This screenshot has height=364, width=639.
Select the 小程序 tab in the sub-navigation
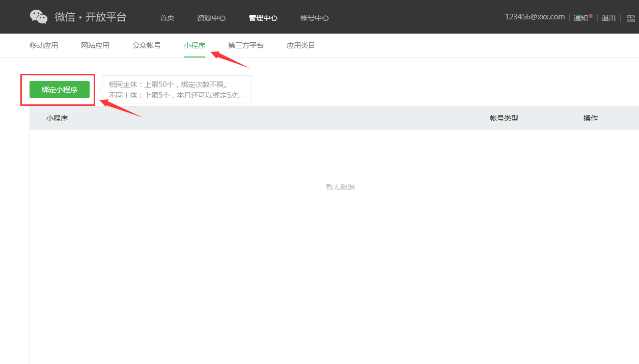pyautogui.click(x=195, y=45)
